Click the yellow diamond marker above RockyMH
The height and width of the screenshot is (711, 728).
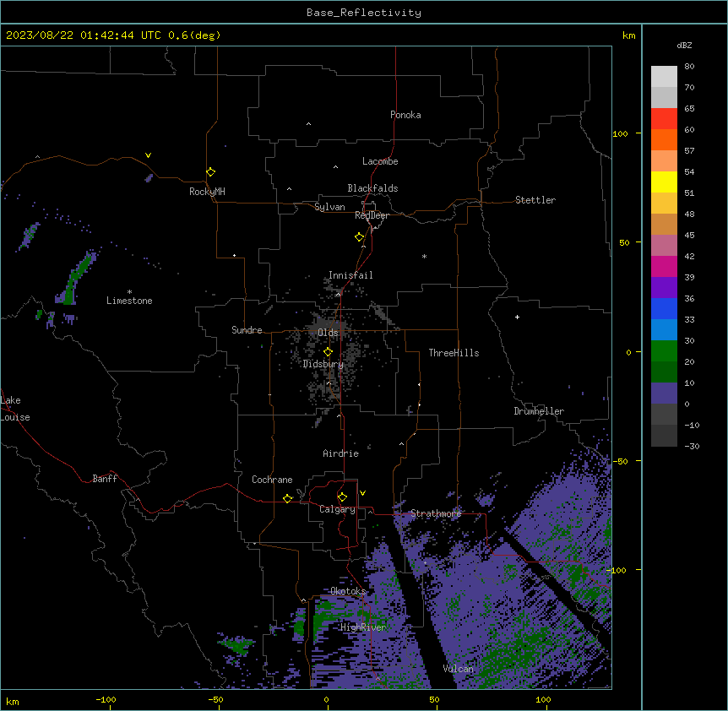click(x=210, y=172)
